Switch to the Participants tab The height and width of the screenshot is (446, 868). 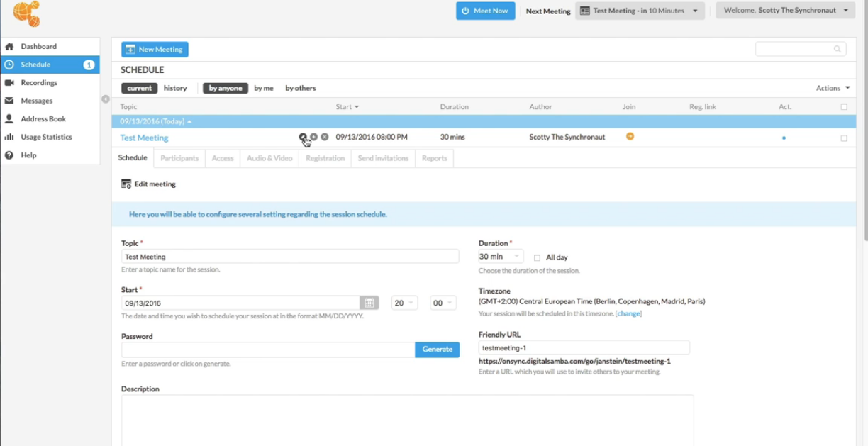click(179, 158)
